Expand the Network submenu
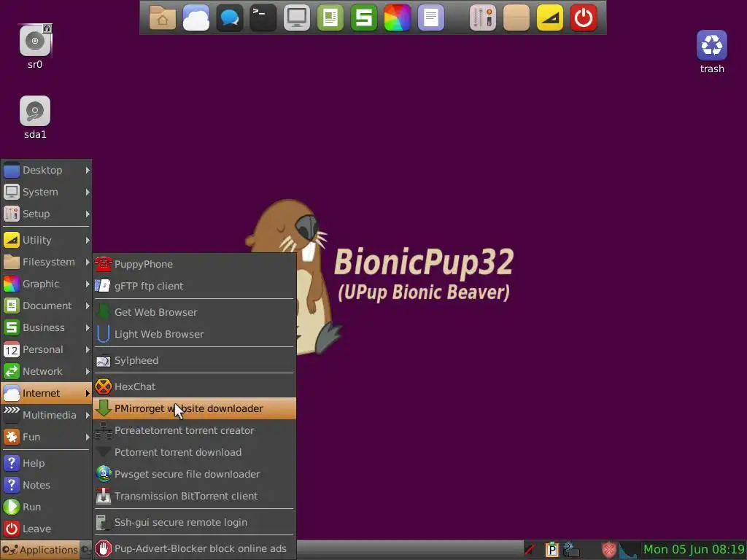The height and width of the screenshot is (560, 747). pos(46,371)
